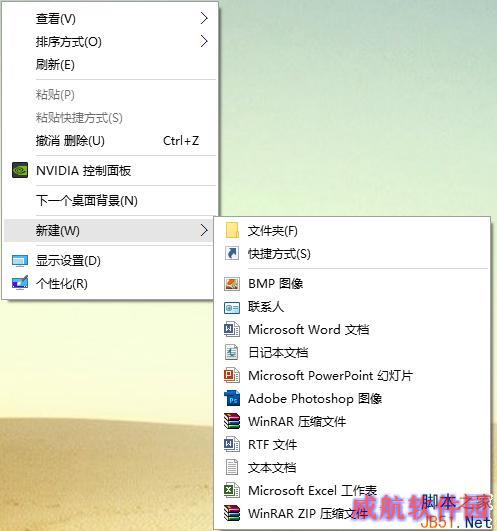Click the PowerPoint slide icon
Viewport: 497px width, 531px height.
tap(232, 375)
